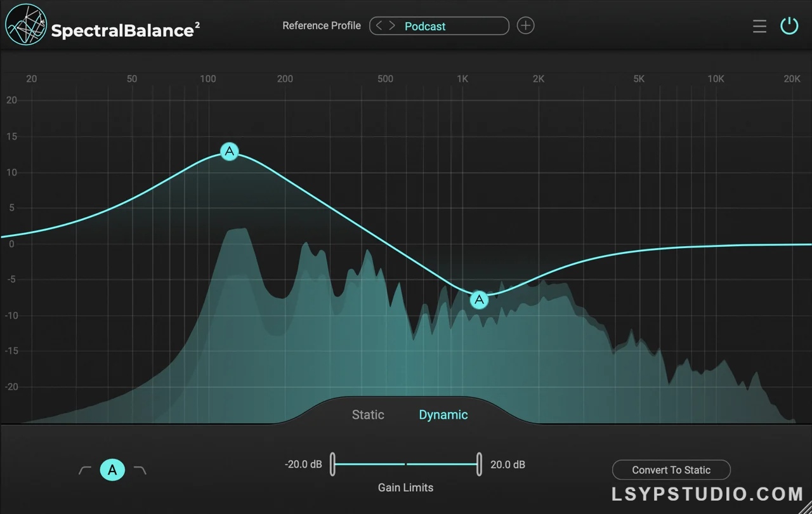Click Convert To Static button
Viewport: 812px width, 514px height.
click(671, 470)
